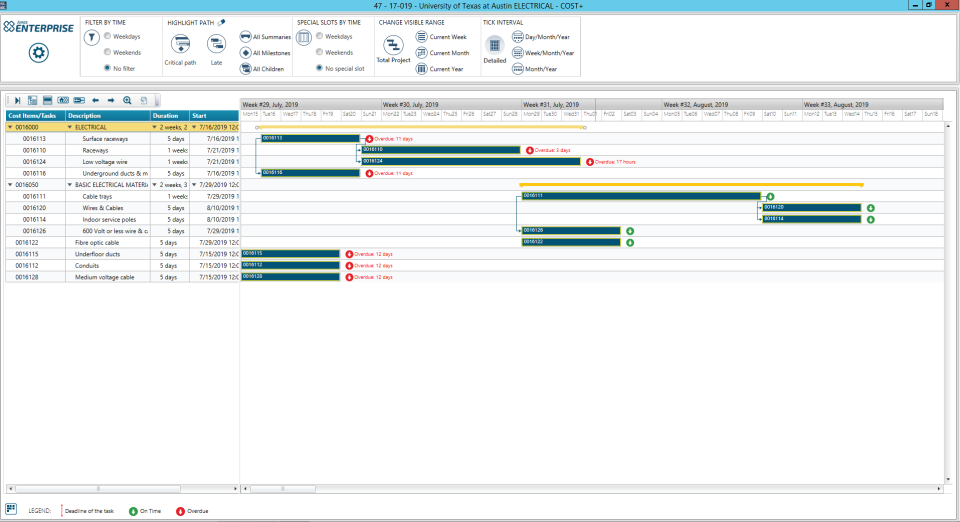The height and width of the screenshot is (522, 960).
Task: Click the Start column header
Action: 214,116
